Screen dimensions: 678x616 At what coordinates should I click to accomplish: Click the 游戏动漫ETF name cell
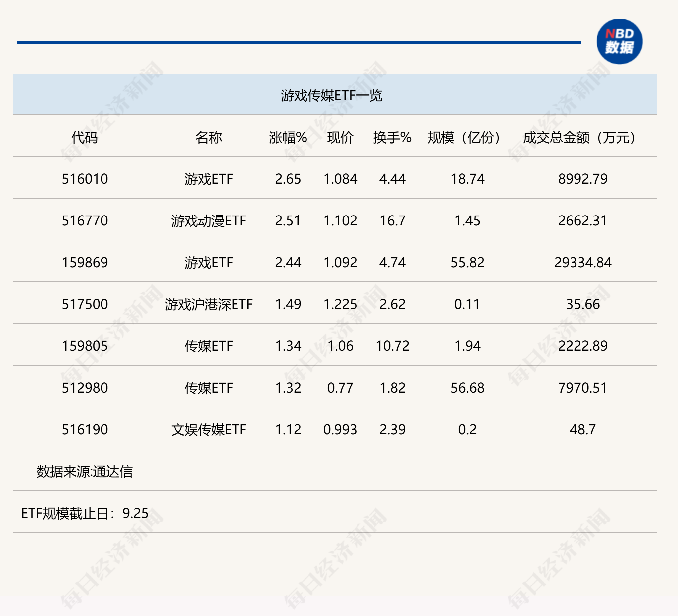(209, 221)
